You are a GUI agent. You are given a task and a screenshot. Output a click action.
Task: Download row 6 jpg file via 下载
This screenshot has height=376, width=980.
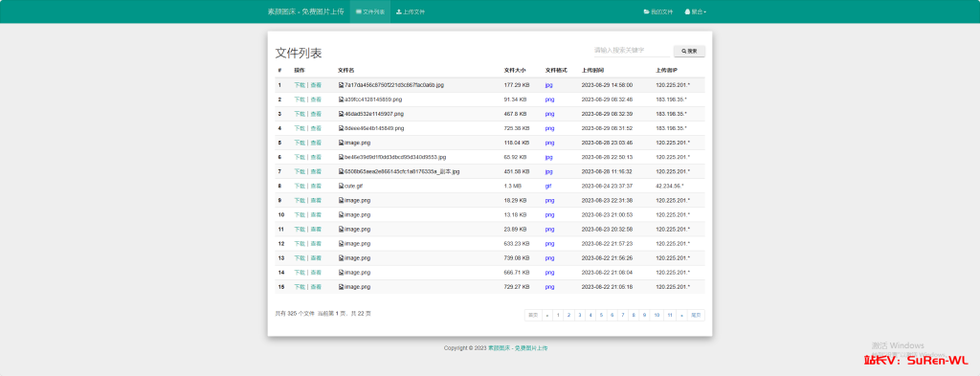(300, 157)
